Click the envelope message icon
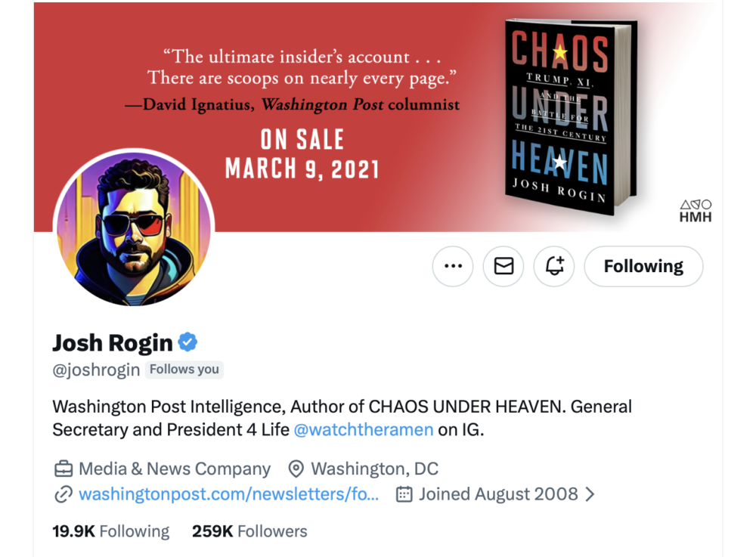The image size is (756, 557). (x=503, y=266)
